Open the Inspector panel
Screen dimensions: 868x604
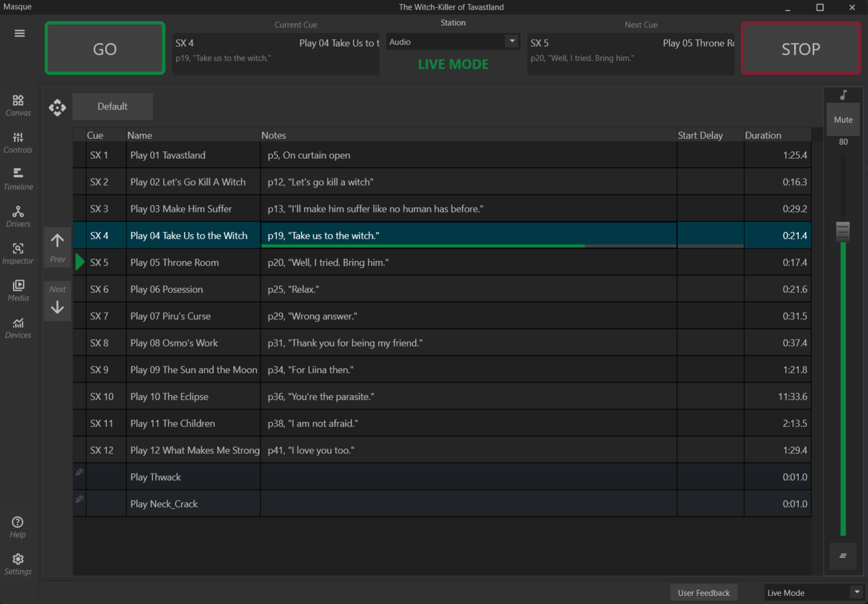(x=18, y=254)
